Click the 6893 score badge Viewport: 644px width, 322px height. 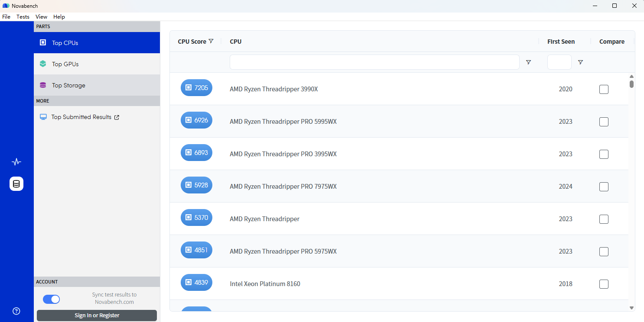click(196, 152)
